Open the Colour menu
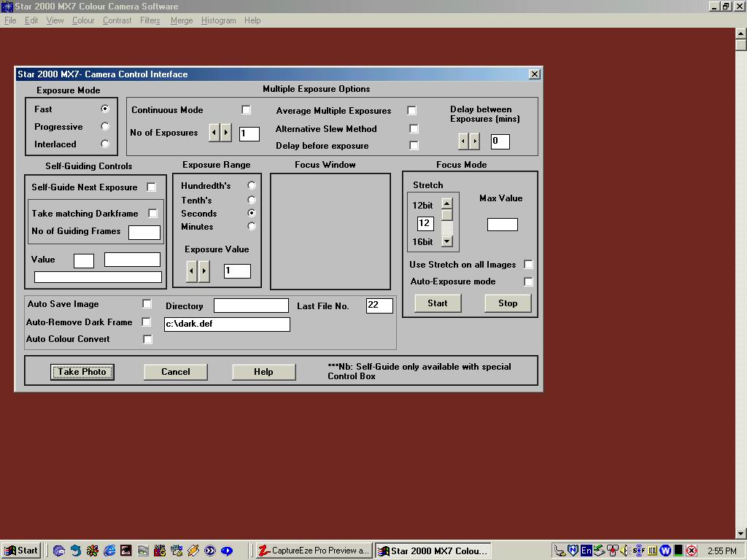This screenshot has height=560, width=747. click(83, 20)
